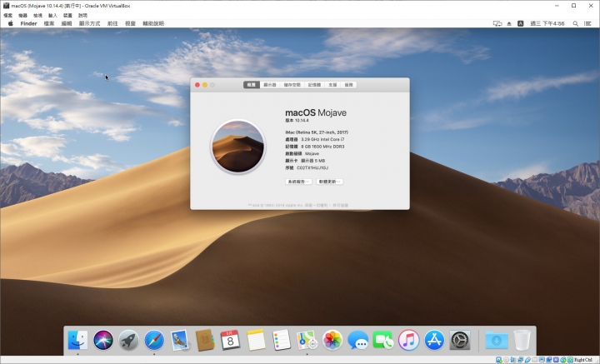This screenshot has height=364, width=600.
Task: Open VirtualBox 裝置 menu
Action: 67,15
